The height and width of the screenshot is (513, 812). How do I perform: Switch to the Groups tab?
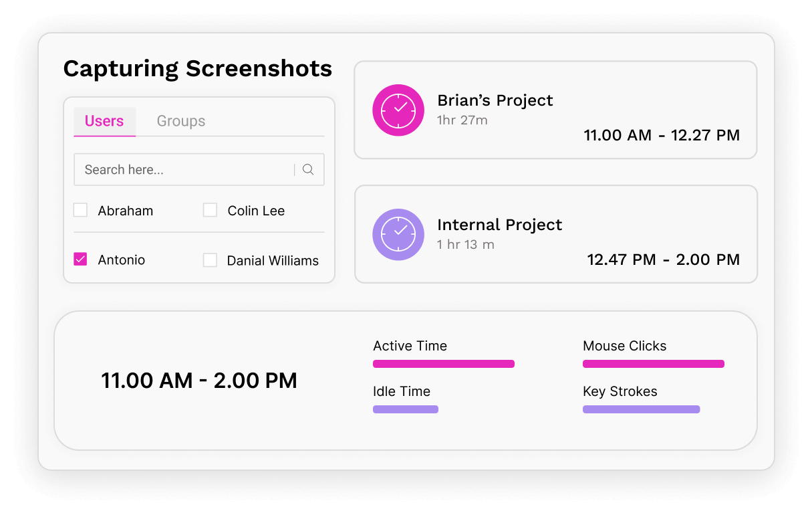(180, 121)
